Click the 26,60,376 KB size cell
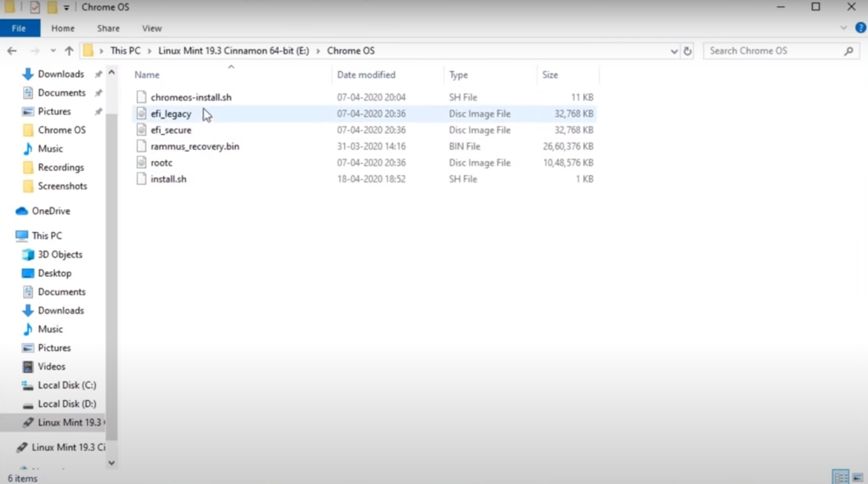 [568, 146]
